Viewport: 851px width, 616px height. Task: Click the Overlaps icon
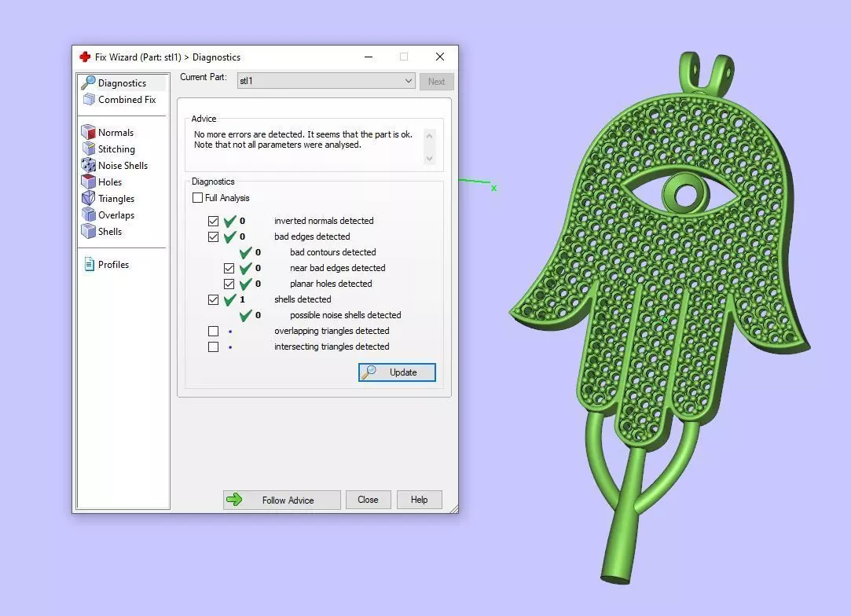pyautogui.click(x=89, y=215)
